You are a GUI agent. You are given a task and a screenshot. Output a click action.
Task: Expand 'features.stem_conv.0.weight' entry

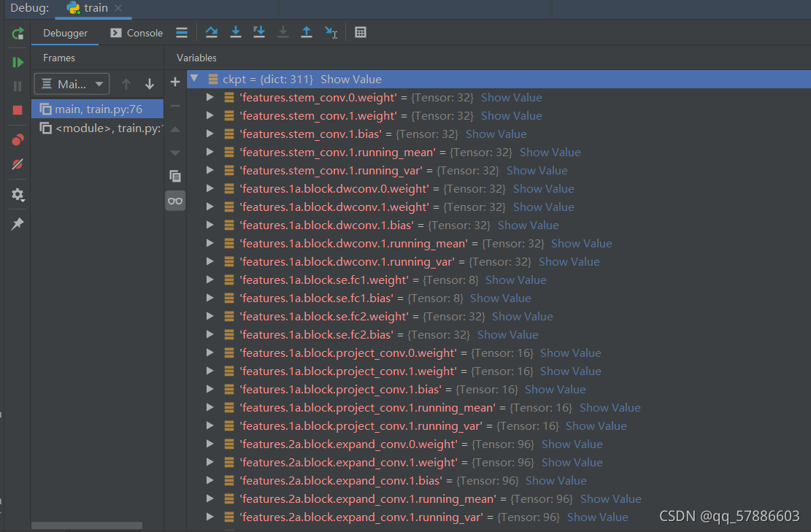(x=210, y=97)
